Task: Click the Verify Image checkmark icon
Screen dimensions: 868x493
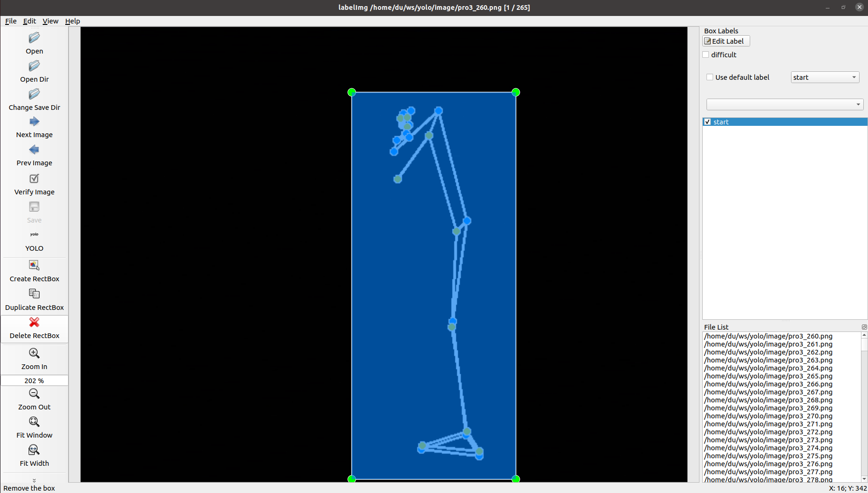Action: (34, 179)
